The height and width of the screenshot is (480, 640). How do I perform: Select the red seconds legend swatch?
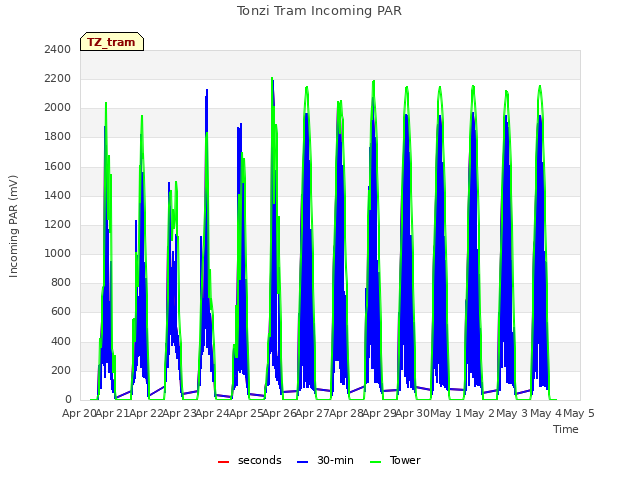pos(223,462)
